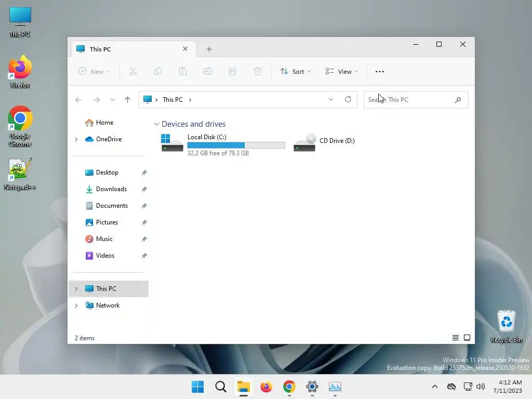This screenshot has width=532, height=399.
Task: Expand the This PC tree node
Action: coord(76,289)
